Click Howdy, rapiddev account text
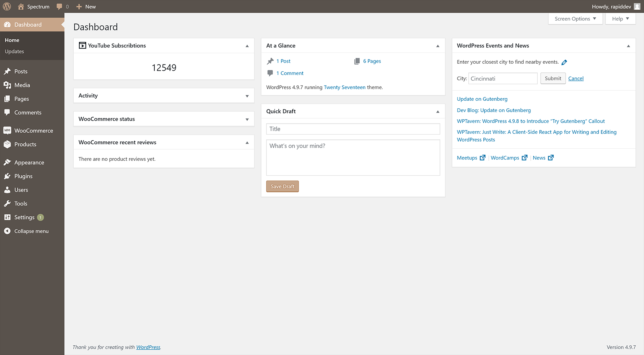Viewport: 644px width, 355px height. (x=611, y=6)
